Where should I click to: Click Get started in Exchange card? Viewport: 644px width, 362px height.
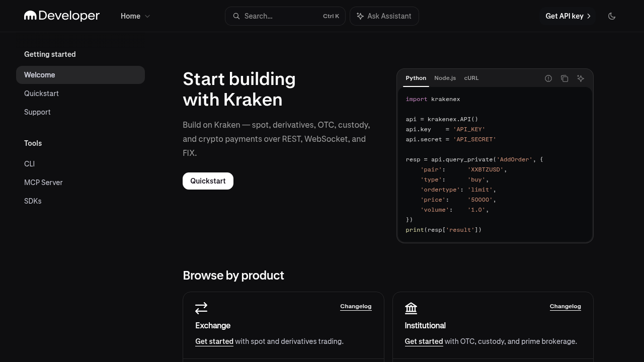click(214, 341)
